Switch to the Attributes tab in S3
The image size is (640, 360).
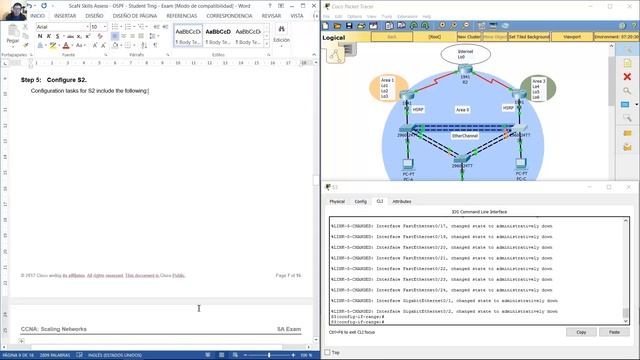click(x=402, y=201)
